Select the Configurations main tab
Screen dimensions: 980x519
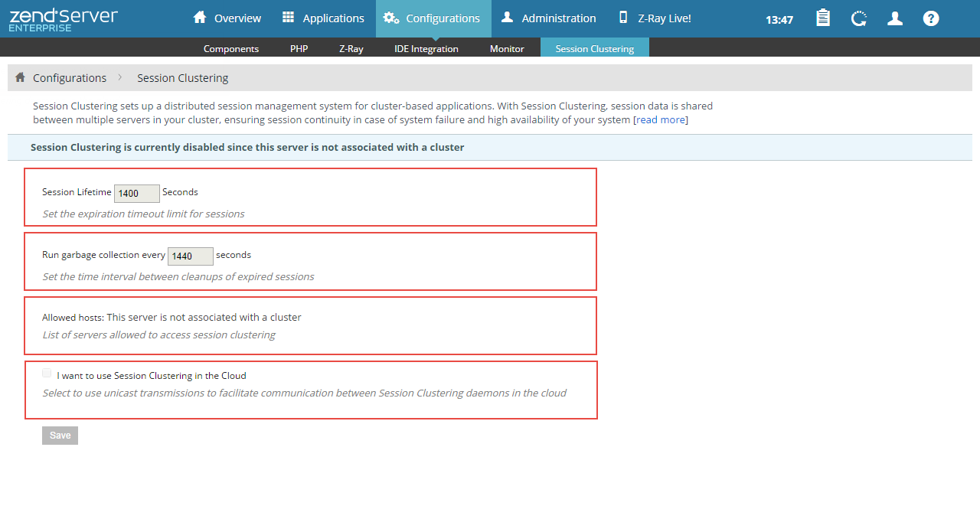[433, 18]
